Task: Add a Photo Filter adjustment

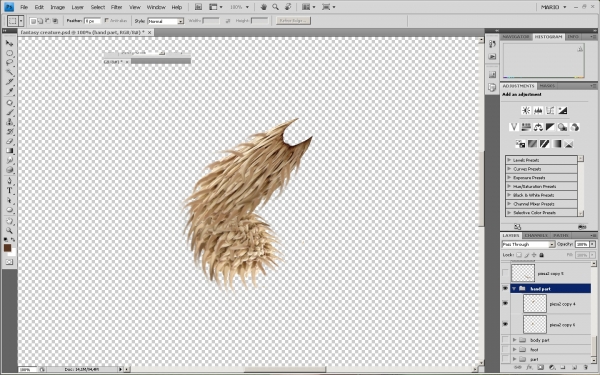Action: tap(562, 127)
